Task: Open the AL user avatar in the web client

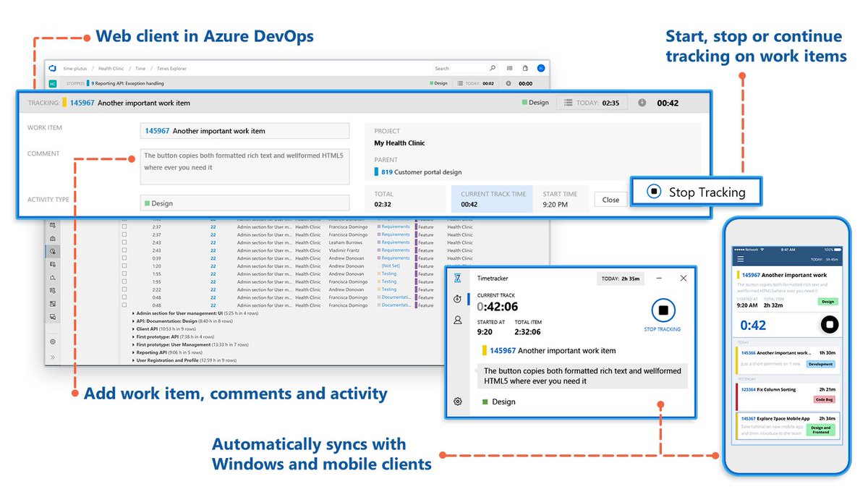Action: [540, 69]
